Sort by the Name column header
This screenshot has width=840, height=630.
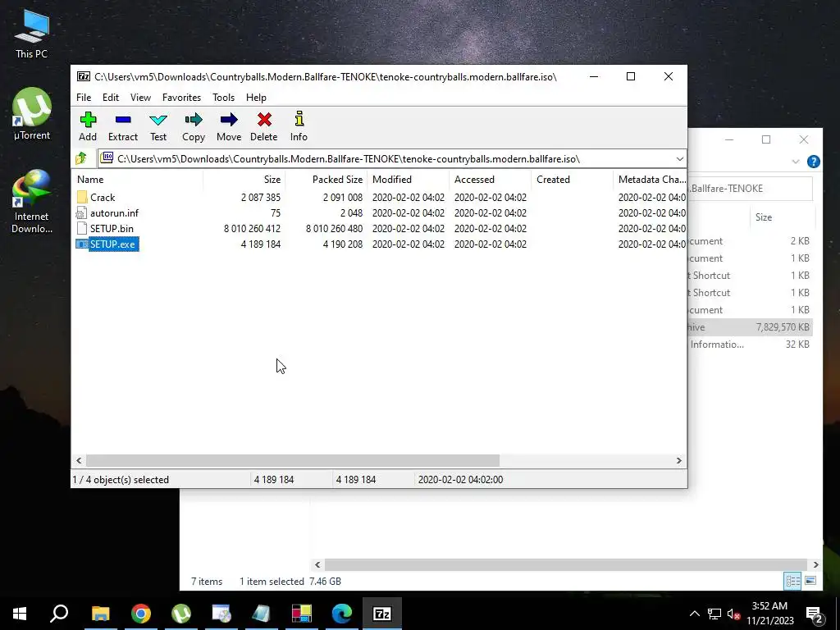tap(137, 180)
